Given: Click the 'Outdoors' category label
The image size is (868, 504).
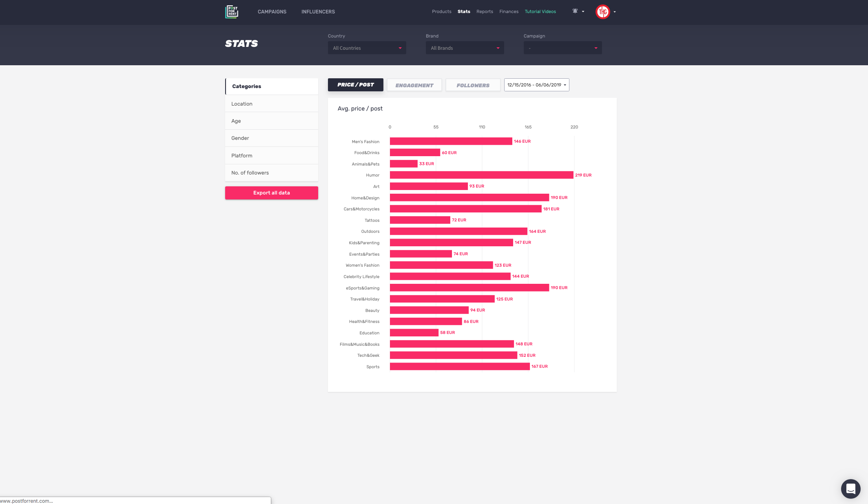Looking at the screenshot, I should click(x=370, y=232).
